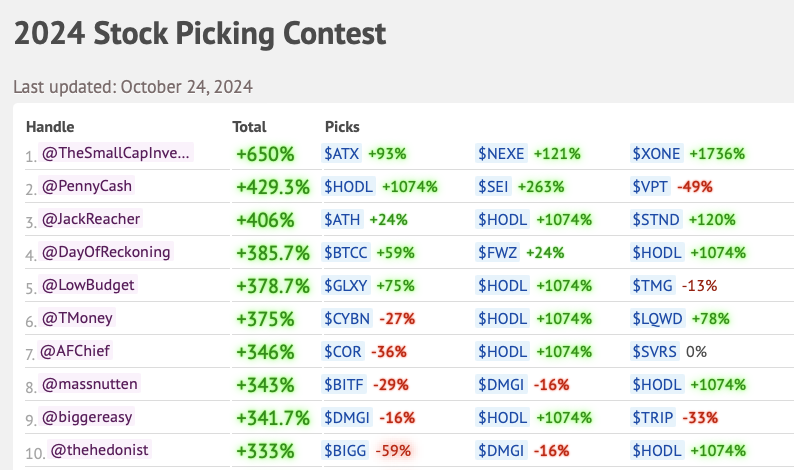
Task: Open the $BIGG ticker pick
Action: (345, 450)
